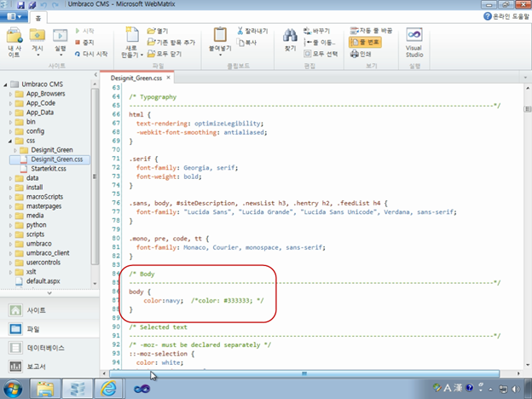Close the Designit_Green.css tab
The width and height of the screenshot is (532, 399).
[168, 78]
